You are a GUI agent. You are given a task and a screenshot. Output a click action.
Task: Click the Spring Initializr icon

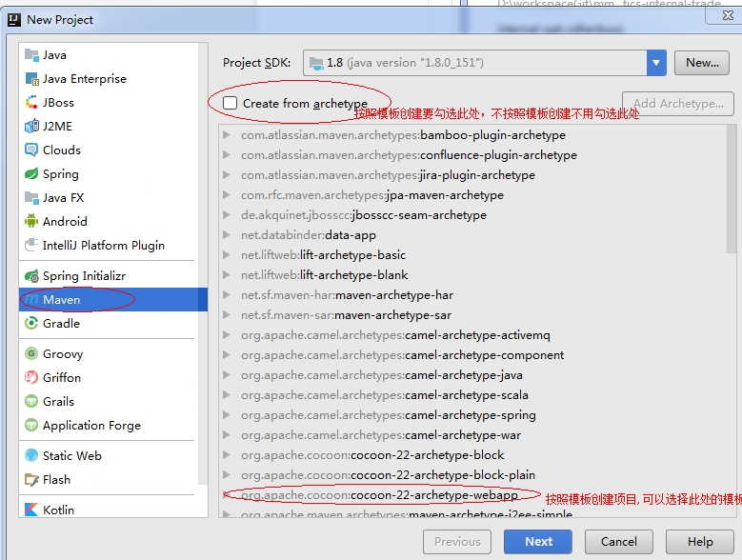tap(31, 275)
